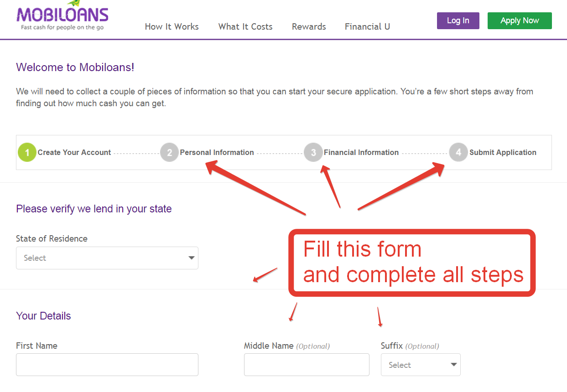Open the State of Residence dropdown
Viewport: 567px width, 392px height.
coord(107,258)
